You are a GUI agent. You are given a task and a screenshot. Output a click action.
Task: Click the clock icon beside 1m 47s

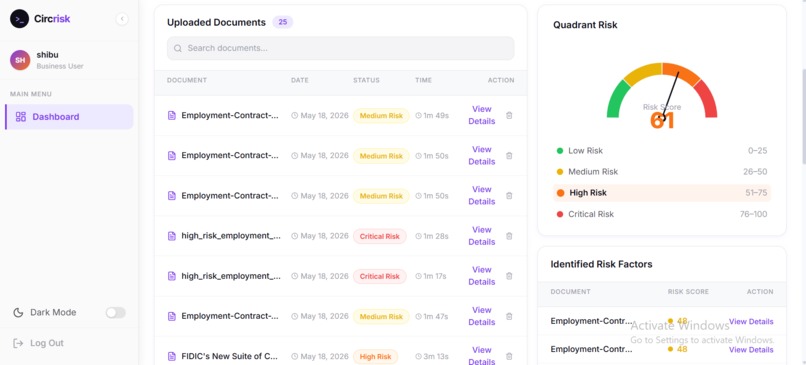tap(418, 317)
